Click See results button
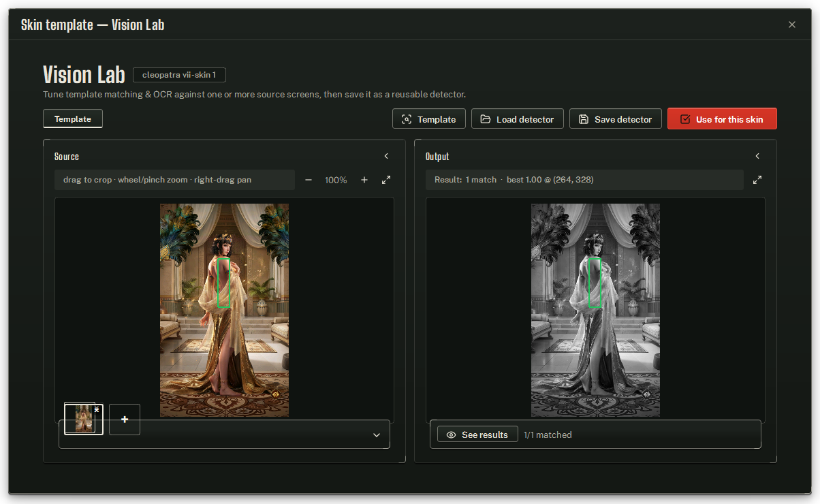 [x=477, y=435]
